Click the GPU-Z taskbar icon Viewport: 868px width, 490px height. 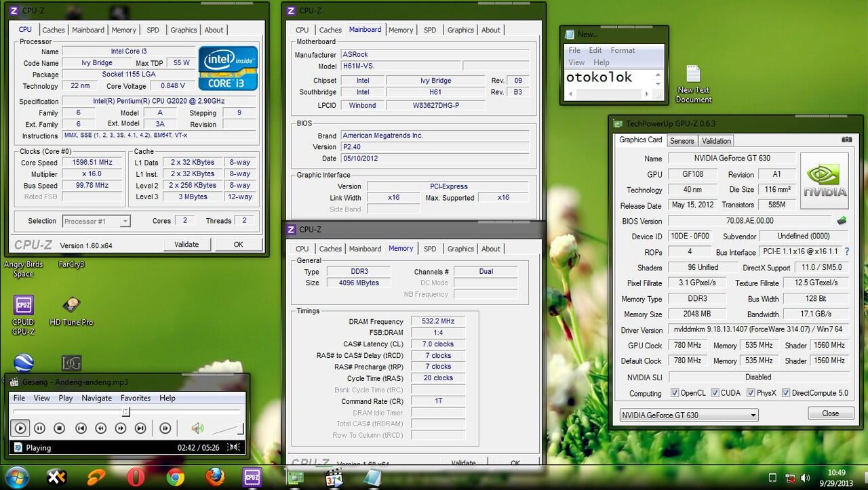click(294, 477)
